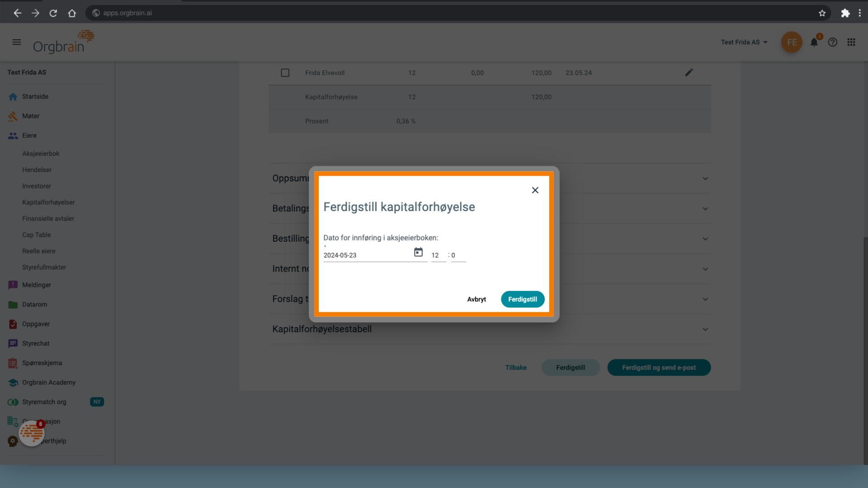Edit the Frida Elvevoll row with pencil
This screenshot has width=868, height=488.
(x=689, y=72)
